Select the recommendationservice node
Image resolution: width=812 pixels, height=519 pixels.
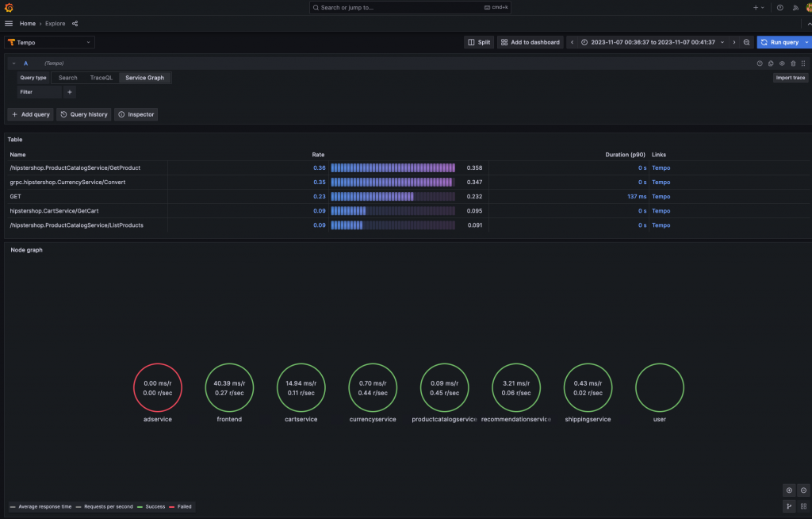[516, 388]
